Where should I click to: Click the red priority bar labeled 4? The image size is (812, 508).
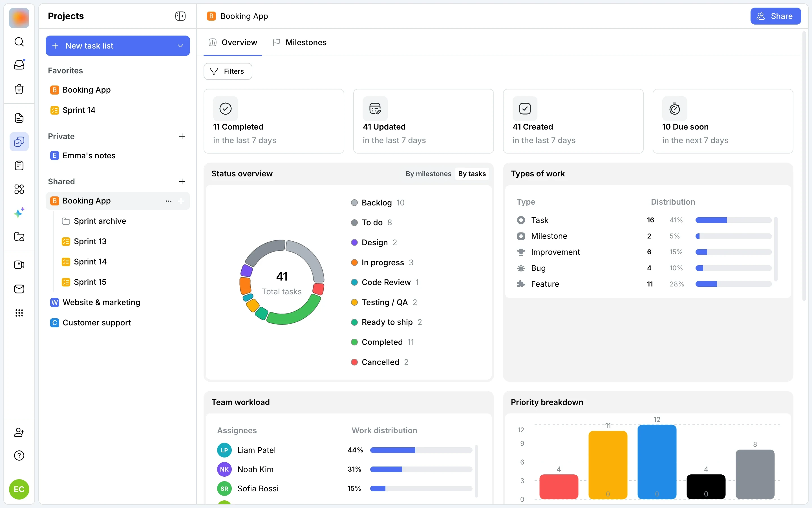(559, 487)
